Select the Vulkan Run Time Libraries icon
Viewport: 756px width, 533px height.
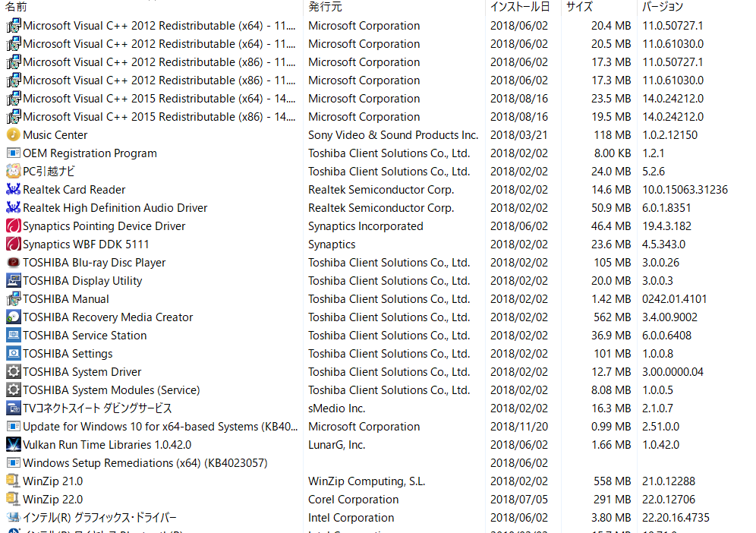coord(13,444)
